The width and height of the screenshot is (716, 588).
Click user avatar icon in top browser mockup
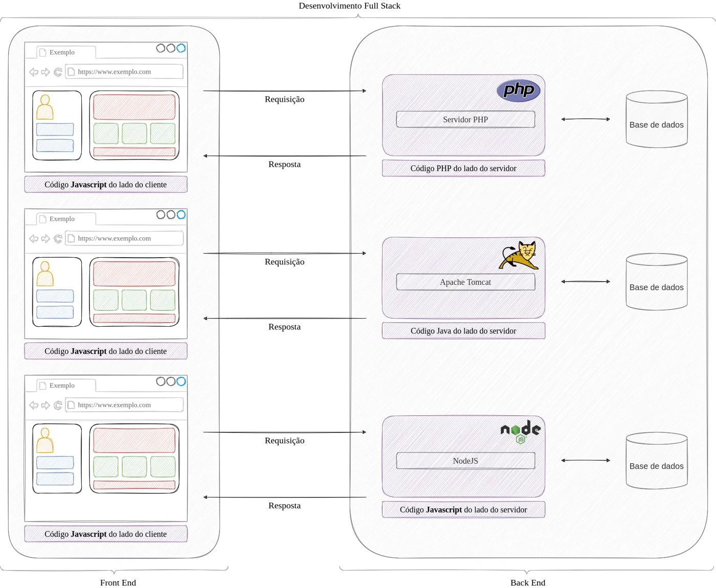pyautogui.click(x=45, y=107)
